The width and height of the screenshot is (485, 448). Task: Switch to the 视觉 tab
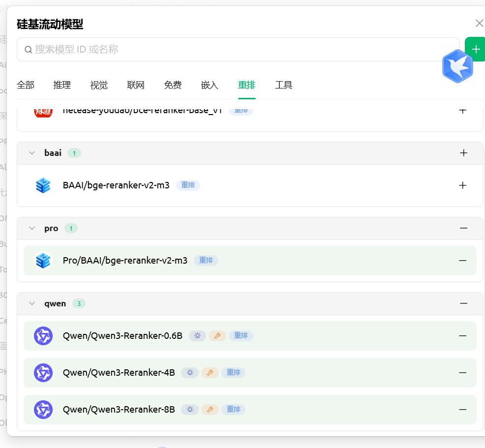point(99,85)
